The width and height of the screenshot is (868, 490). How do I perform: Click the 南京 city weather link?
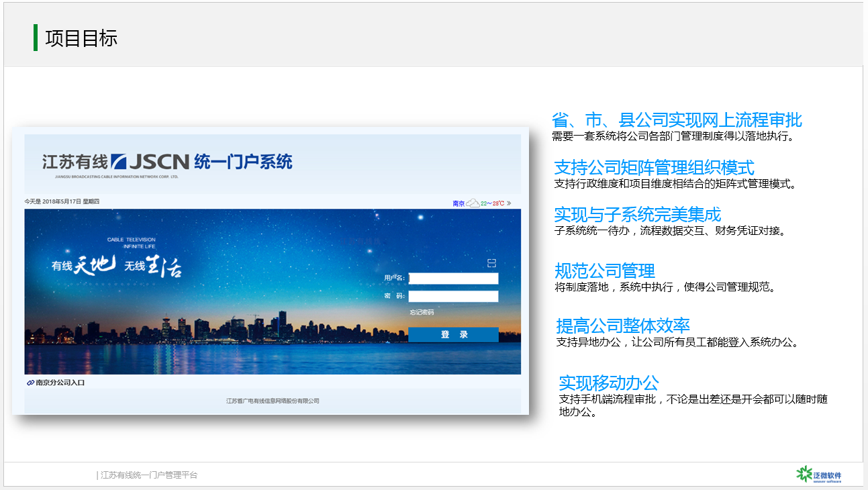[459, 203]
